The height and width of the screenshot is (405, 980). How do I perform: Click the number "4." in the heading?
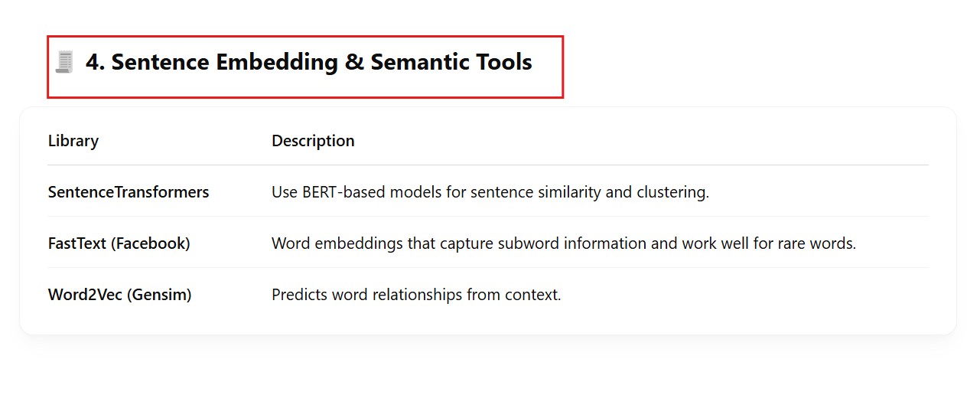(x=95, y=62)
